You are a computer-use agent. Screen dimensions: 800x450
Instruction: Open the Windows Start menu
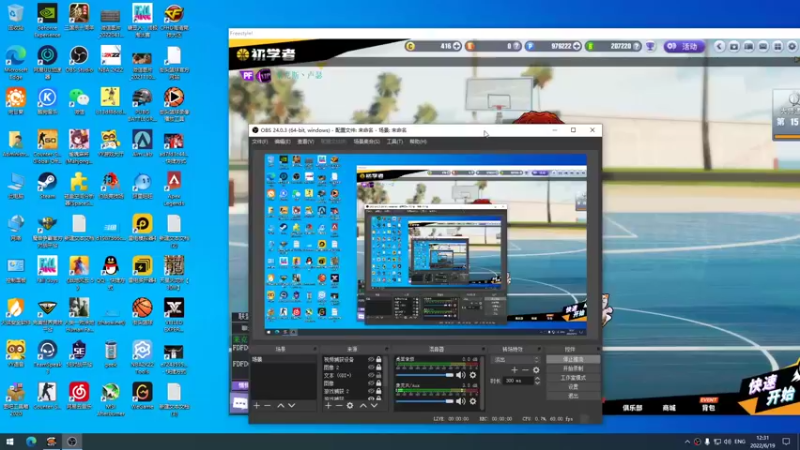tap(10, 442)
